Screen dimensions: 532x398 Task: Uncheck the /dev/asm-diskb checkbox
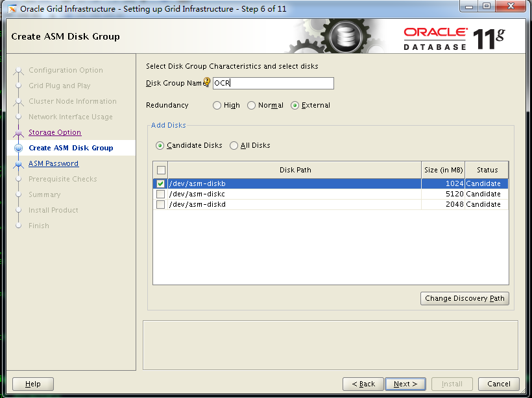(160, 183)
